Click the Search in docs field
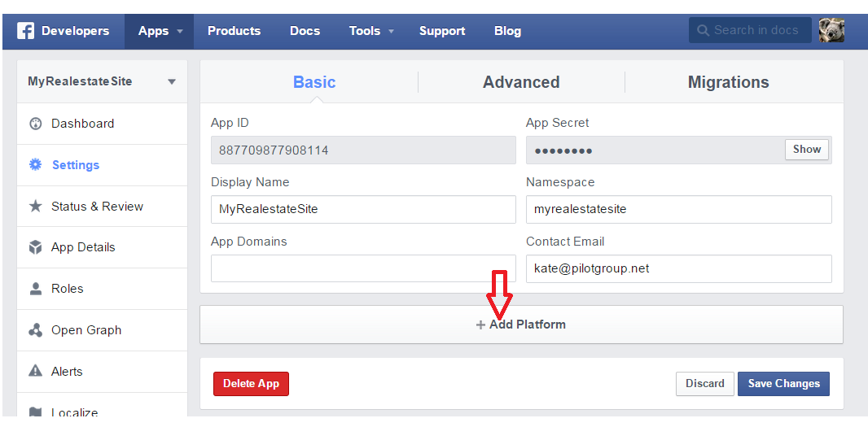The image size is (868, 427). 750,30
